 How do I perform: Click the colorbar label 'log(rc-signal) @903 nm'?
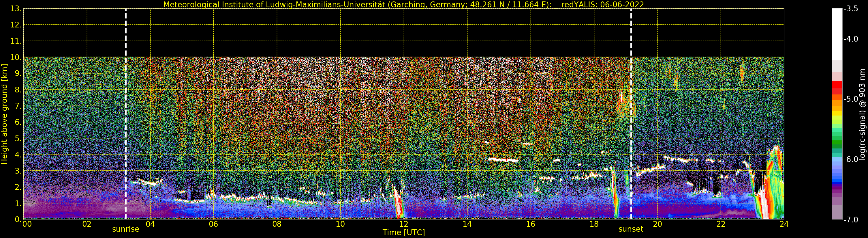(862, 114)
